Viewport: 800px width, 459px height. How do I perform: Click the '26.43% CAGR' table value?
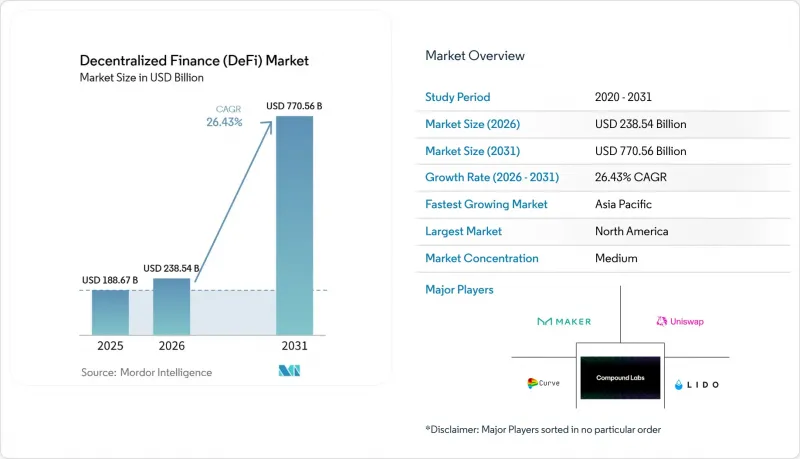[x=631, y=177]
